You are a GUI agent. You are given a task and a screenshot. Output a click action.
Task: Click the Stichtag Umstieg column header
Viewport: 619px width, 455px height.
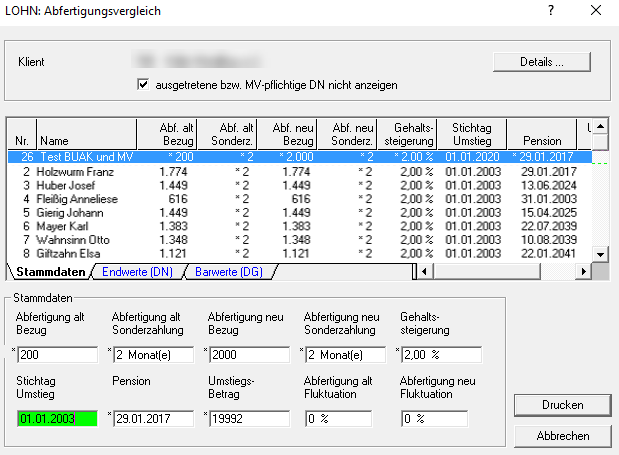pyautogui.click(x=472, y=134)
